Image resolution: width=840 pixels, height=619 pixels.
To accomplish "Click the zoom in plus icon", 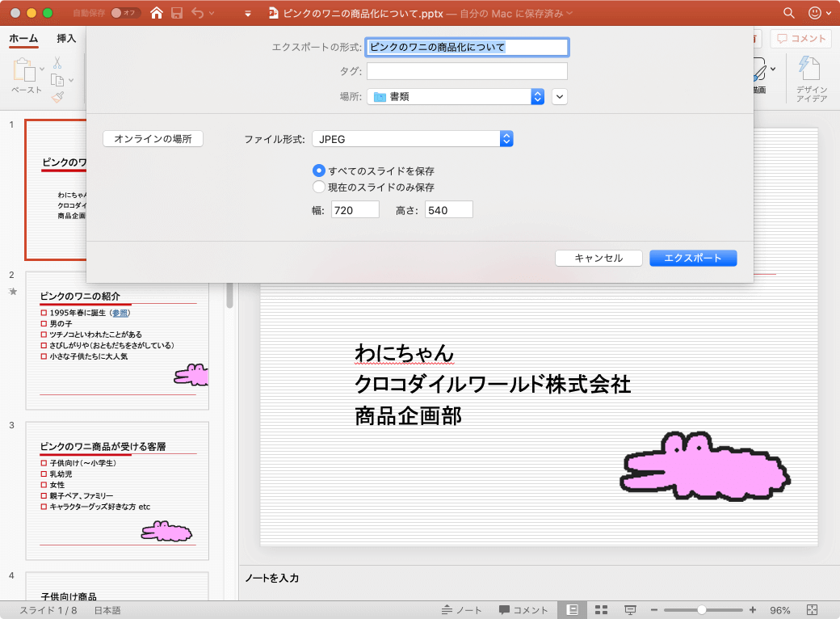I will (x=753, y=610).
